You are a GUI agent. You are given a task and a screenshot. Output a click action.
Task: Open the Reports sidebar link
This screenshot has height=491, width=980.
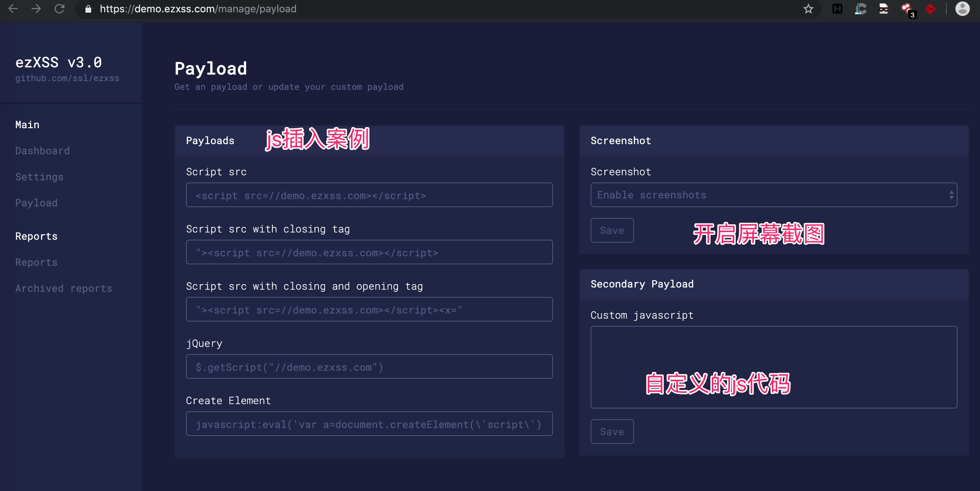tap(37, 262)
